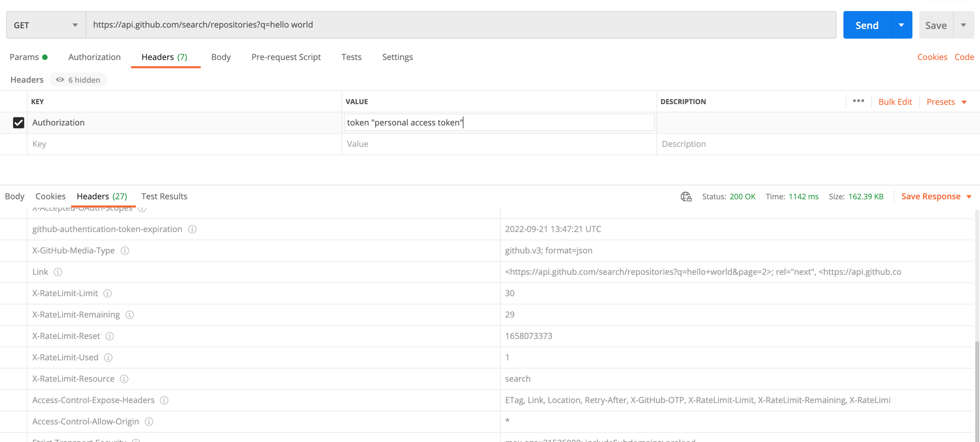The height and width of the screenshot is (442, 980).
Task: Click info icon beside Access-Control-Allow-Origin
Action: [x=149, y=422]
